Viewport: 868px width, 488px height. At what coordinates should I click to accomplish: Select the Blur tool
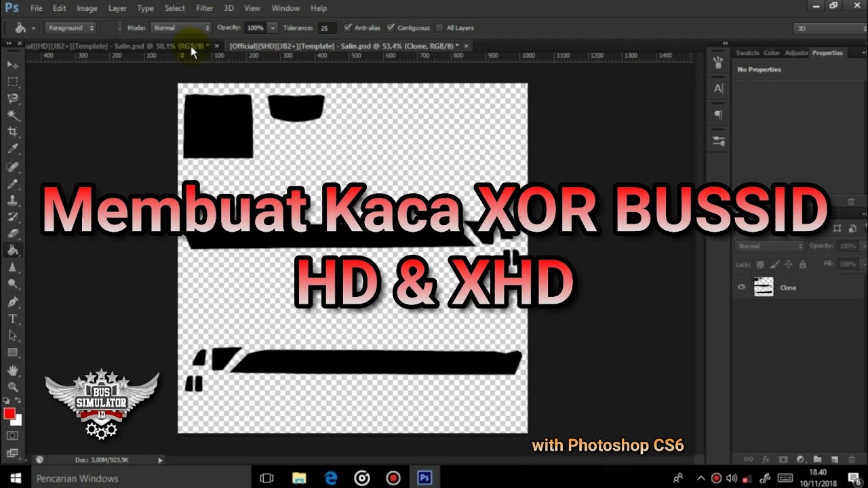coord(12,268)
